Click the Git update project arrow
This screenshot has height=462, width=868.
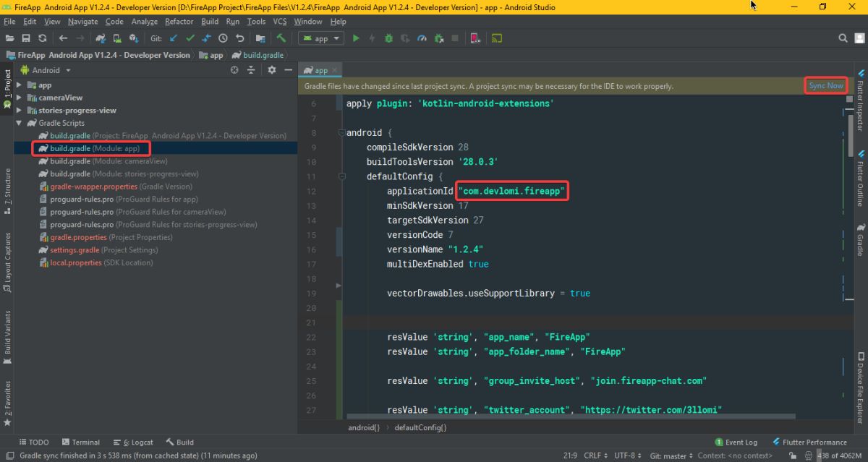point(174,38)
